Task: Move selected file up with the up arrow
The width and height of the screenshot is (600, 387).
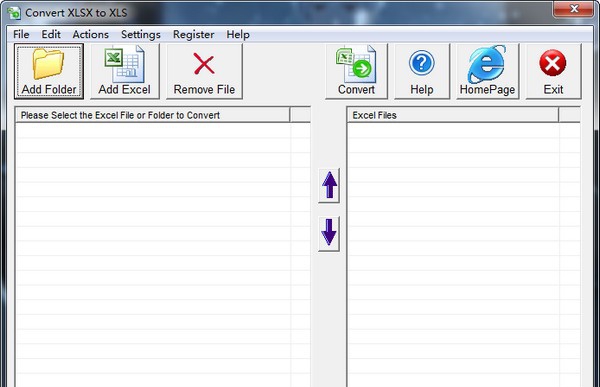Action: [x=329, y=186]
